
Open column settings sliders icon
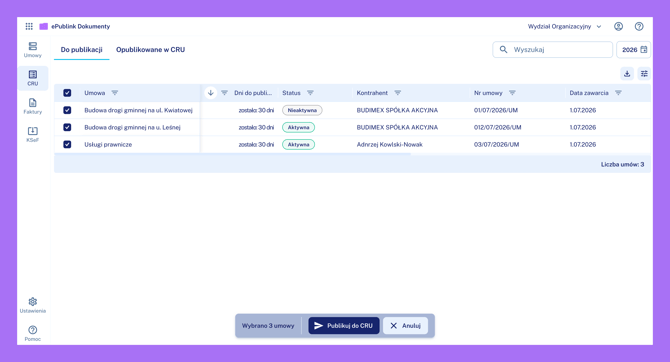click(644, 74)
